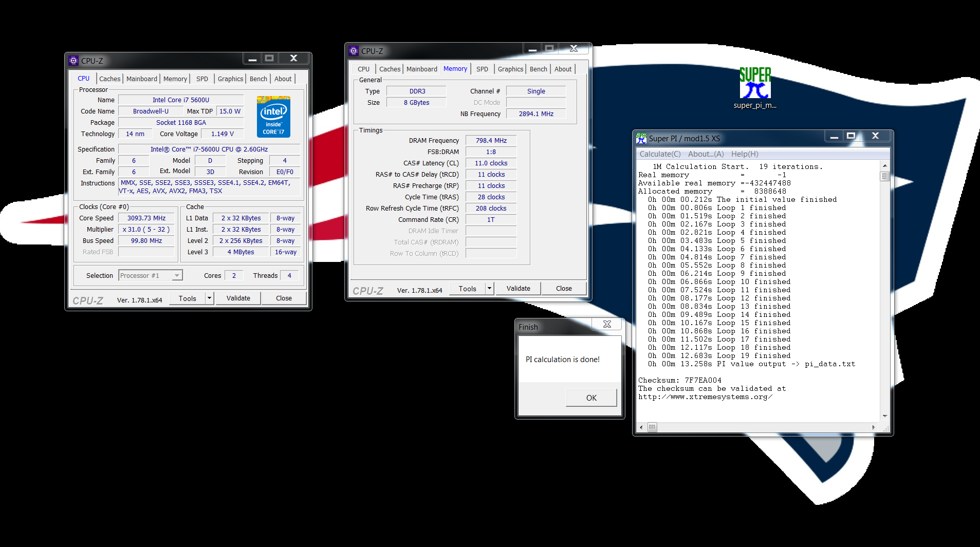Click the Core Speed value 3093.73 MHz
Image resolution: width=980 pixels, height=547 pixels.
pos(146,218)
